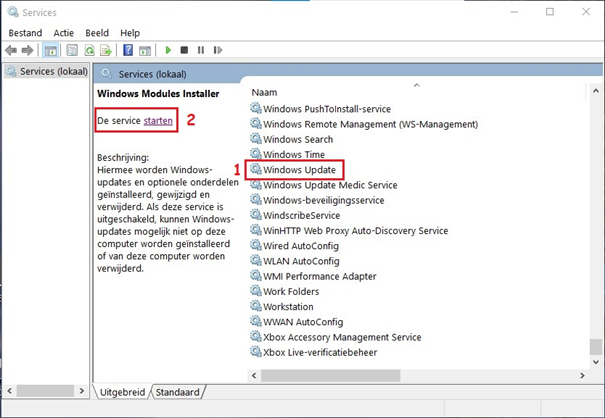Open the blue Help toolbar icon

coord(128,50)
